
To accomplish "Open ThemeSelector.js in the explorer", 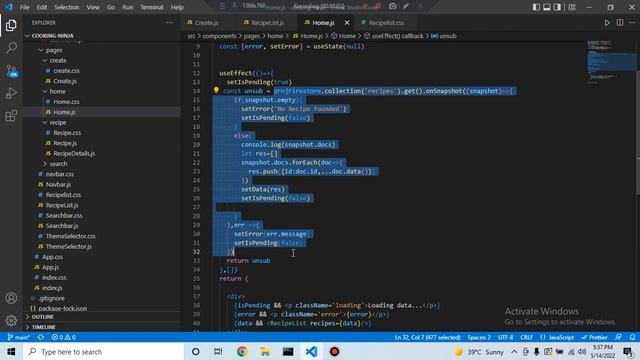I will pyautogui.click(x=69, y=247).
